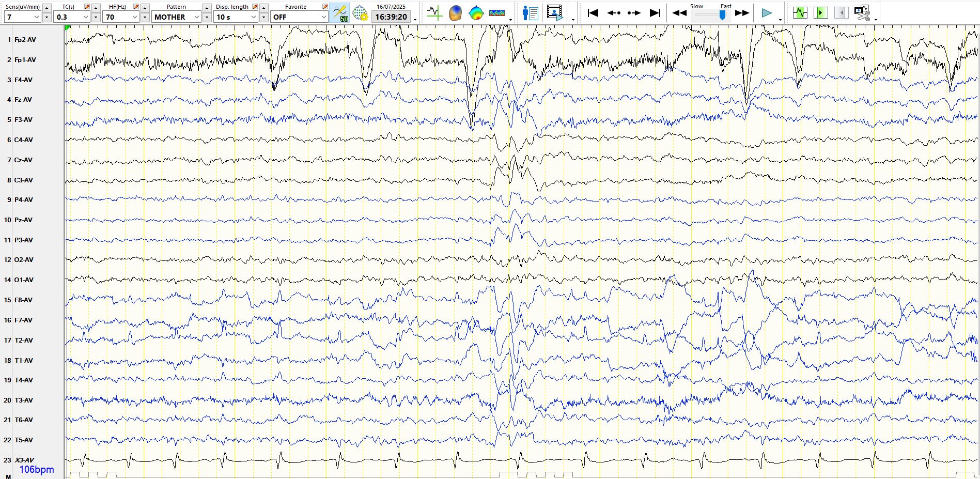Click the rewind double-arrow button
Viewport: 980px width, 479px height.
(679, 13)
